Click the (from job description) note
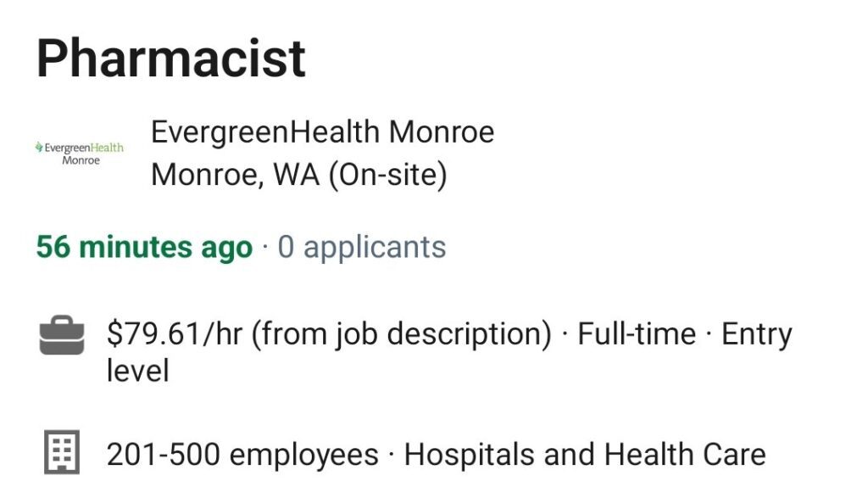The image size is (868, 498). click(402, 334)
